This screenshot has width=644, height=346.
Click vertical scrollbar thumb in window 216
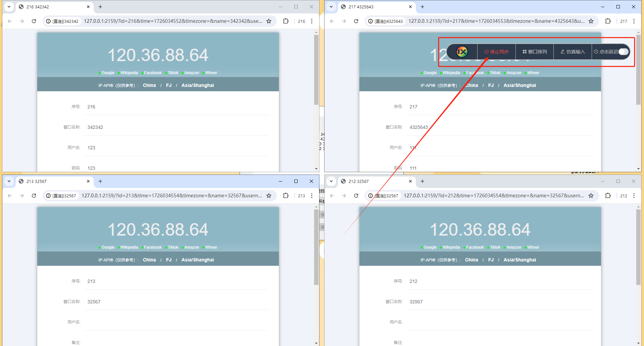(x=316, y=70)
